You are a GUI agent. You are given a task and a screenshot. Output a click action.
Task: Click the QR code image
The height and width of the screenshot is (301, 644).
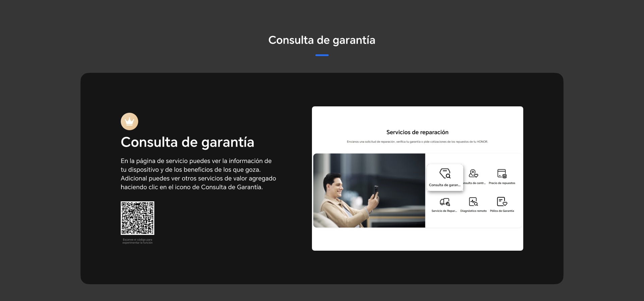(x=138, y=218)
